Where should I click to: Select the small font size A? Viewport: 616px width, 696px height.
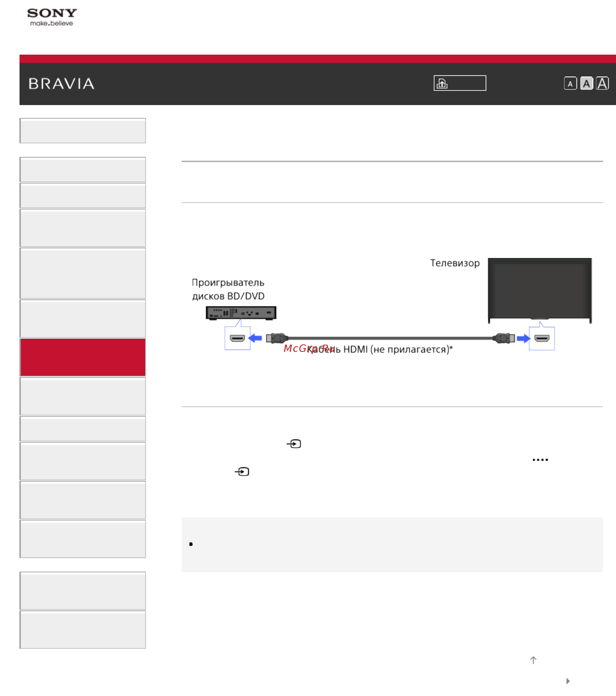point(570,84)
